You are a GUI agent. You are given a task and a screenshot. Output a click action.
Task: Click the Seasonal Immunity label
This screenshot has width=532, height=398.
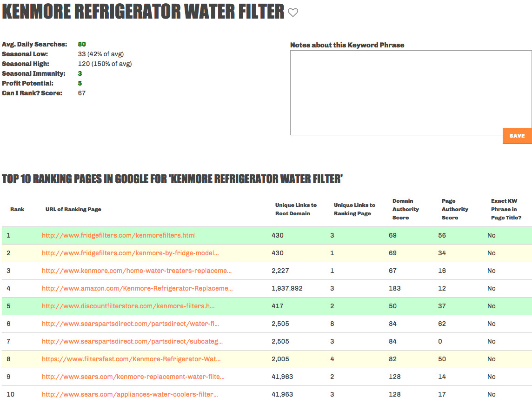pos(33,73)
